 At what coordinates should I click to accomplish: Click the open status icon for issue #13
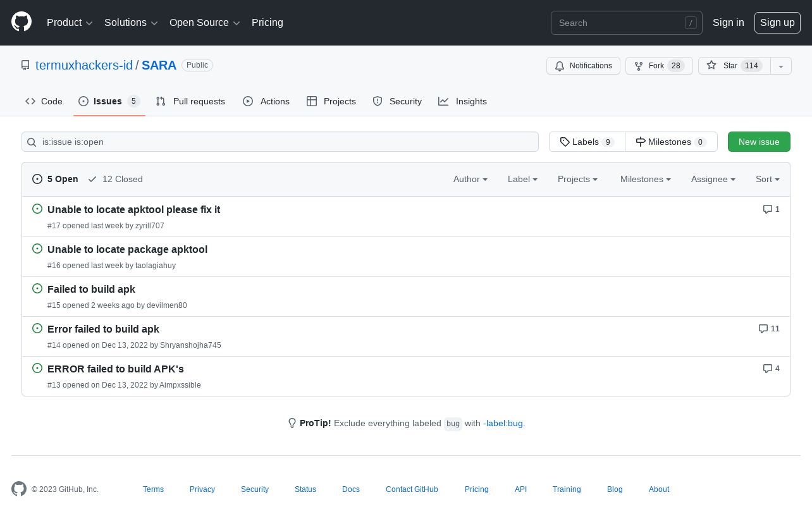pos(37,368)
